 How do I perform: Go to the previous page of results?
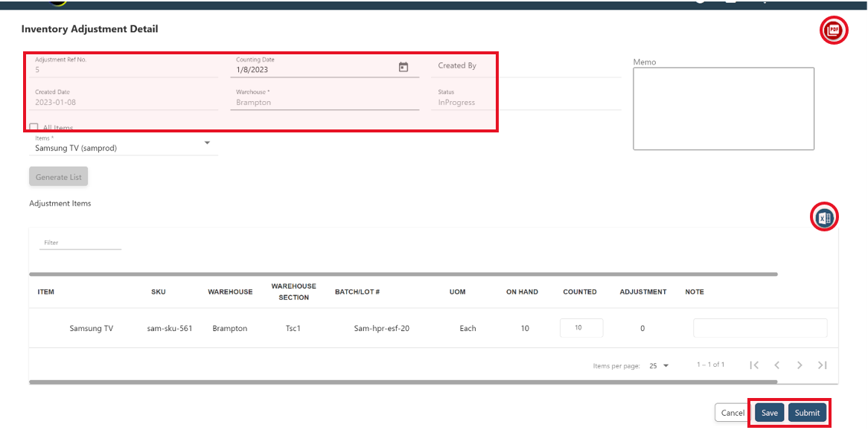[x=777, y=365]
